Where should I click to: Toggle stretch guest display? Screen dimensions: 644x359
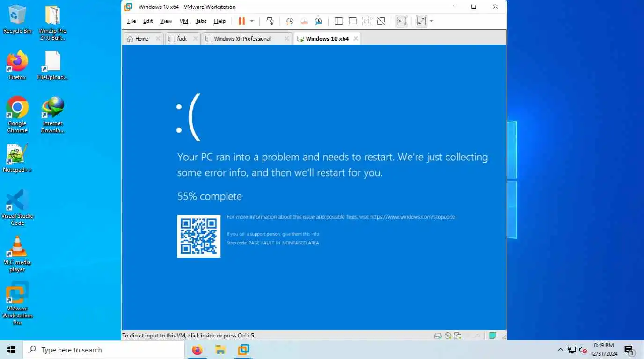coord(421,21)
